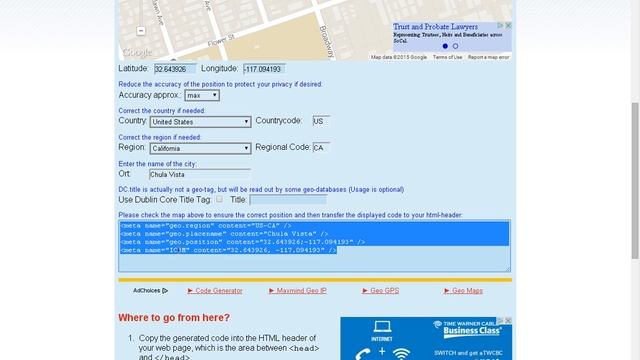640x360 pixels.
Task: Click the page vertical scrollbar thumb
Action: coord(635,180)
